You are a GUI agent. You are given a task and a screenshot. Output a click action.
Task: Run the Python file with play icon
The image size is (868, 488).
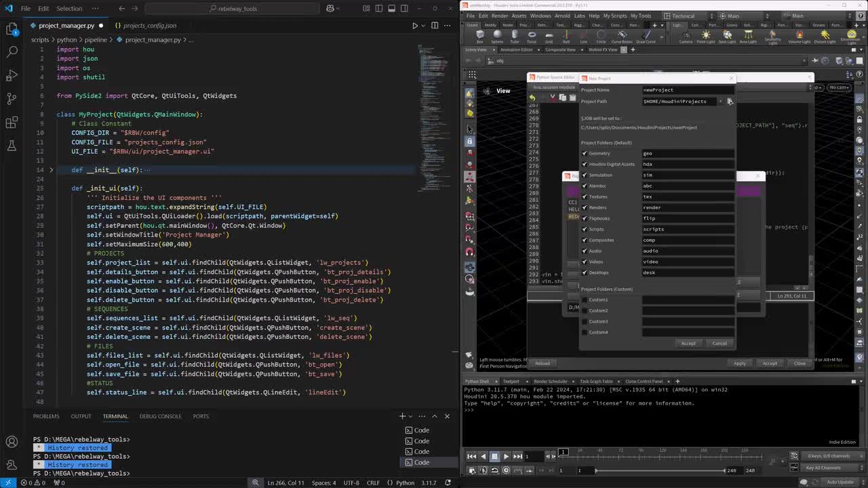pyautogui.click(x=415, y=26)
